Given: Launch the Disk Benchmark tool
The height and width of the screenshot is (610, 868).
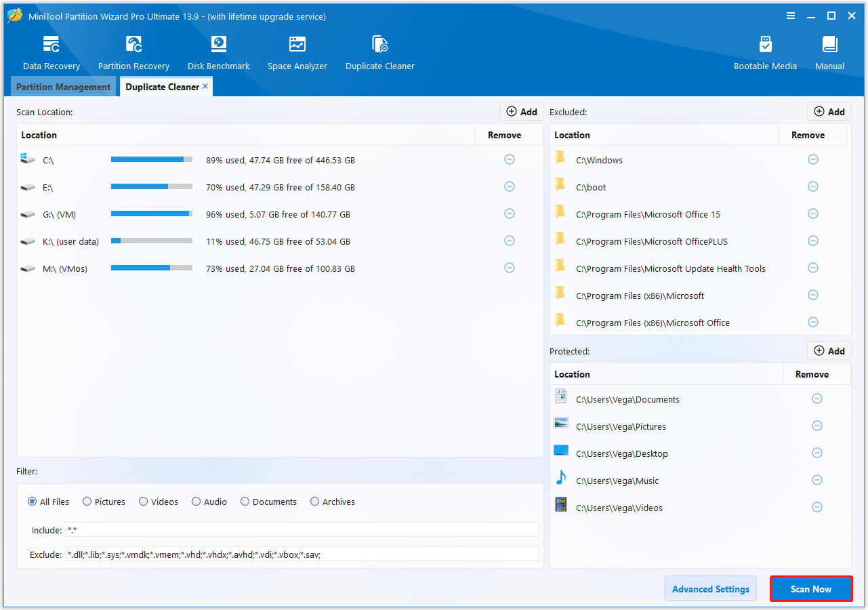Looking at the screenshot, I should (x=219, y=54).
